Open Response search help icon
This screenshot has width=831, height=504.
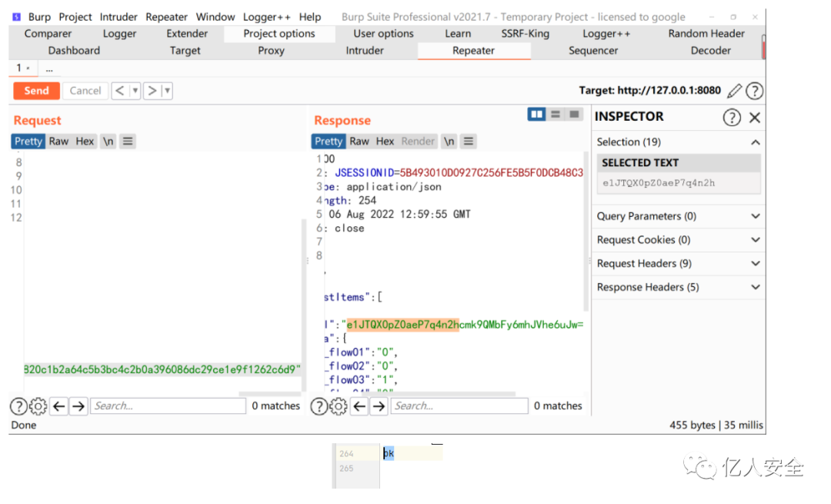click(319, 406)
